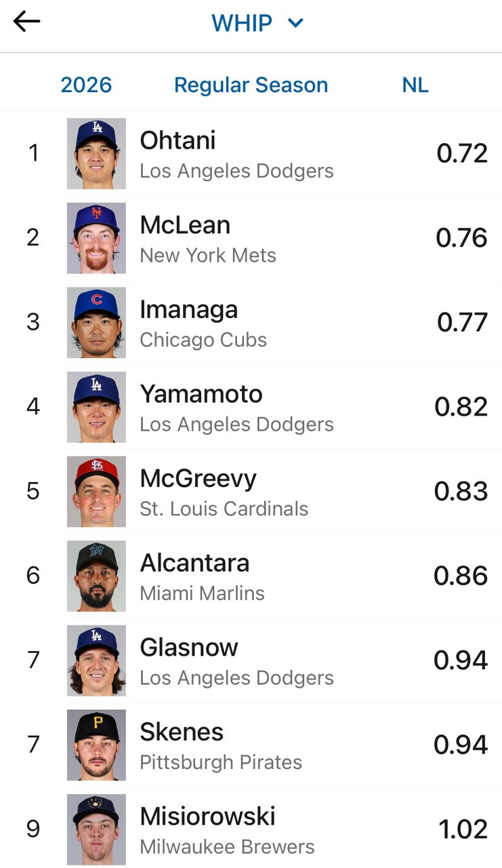Open Alcantara's headshot image
The width and height of the screenshot is (502, 868).
tap(96, 576)
